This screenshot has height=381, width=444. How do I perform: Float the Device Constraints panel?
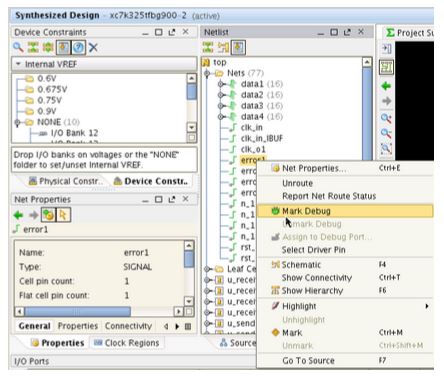pyautogui.click(x=172, y=32)
